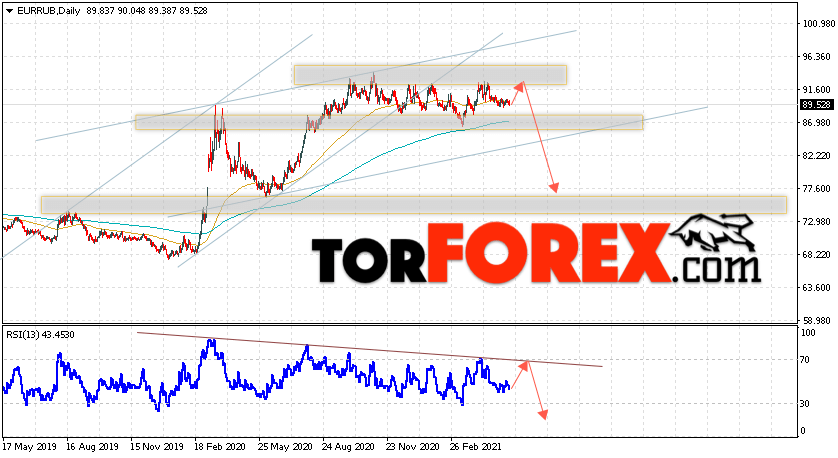The height and width of the screenshot is (458, 838).
Task: Click the 82.220 price axis label
Action: [817, 156]
